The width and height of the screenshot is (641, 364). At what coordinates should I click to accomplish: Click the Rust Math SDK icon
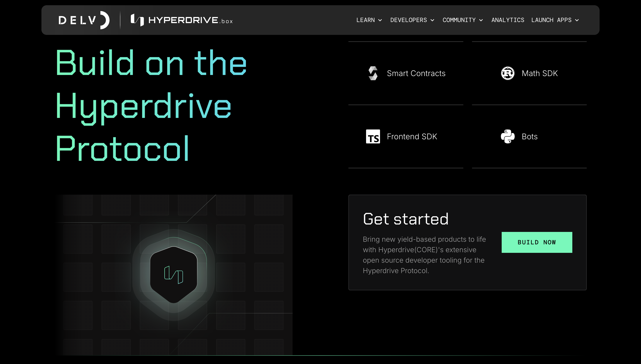tap(508, 73)
